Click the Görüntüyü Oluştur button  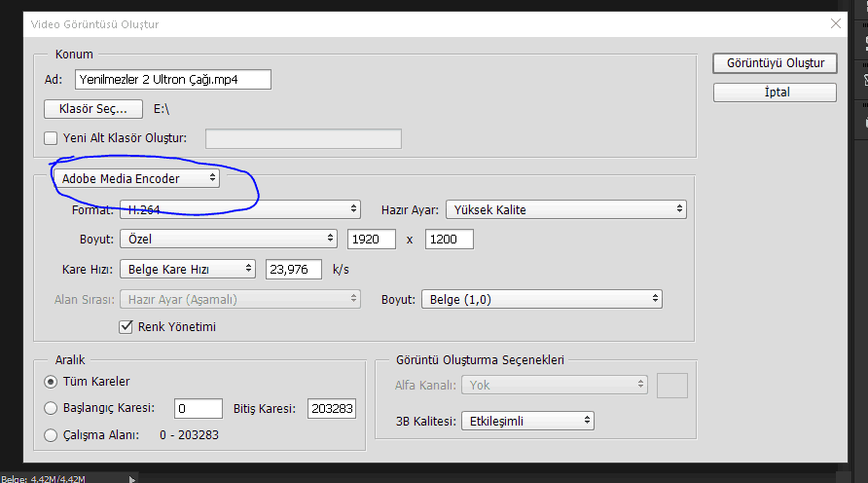click(x=775, y=63)
